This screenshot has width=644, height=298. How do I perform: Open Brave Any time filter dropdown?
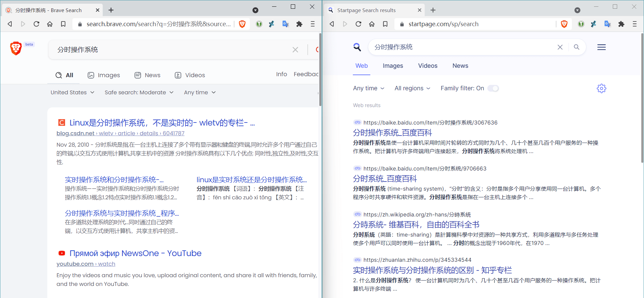pos(200,92)
